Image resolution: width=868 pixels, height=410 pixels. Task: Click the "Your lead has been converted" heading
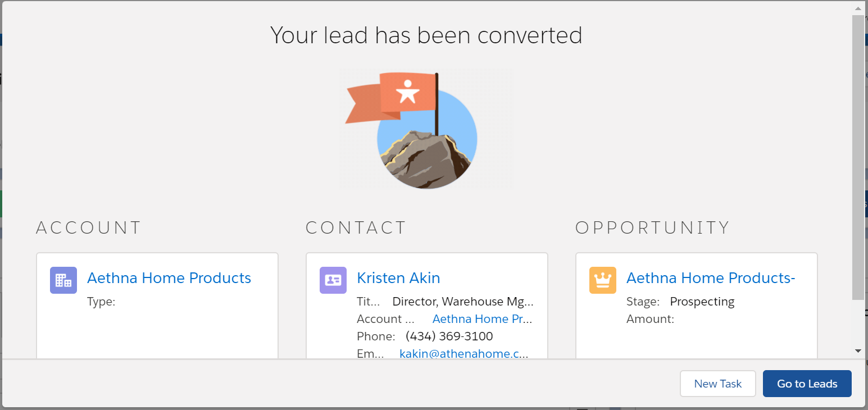pyautogui.click(x=426, y=35)
